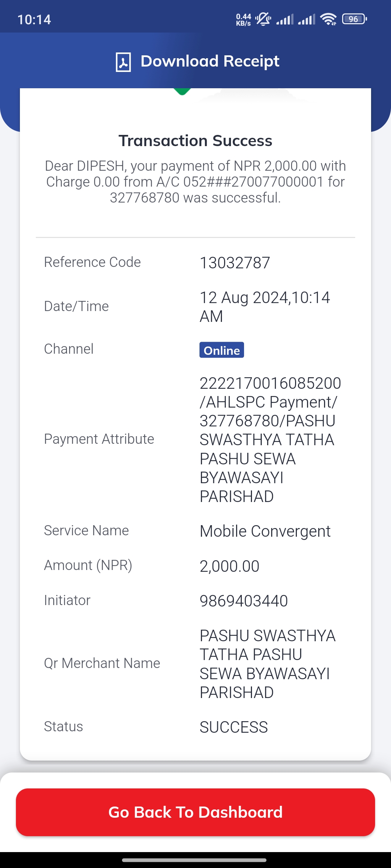Tap the green success checkmark icon
This screenshot has width=391, height=868.
pyautogui.click(x=182, y=92)
